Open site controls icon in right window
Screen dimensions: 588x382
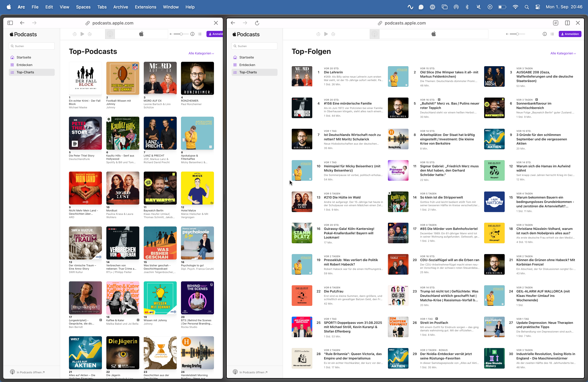coord(556,23)
